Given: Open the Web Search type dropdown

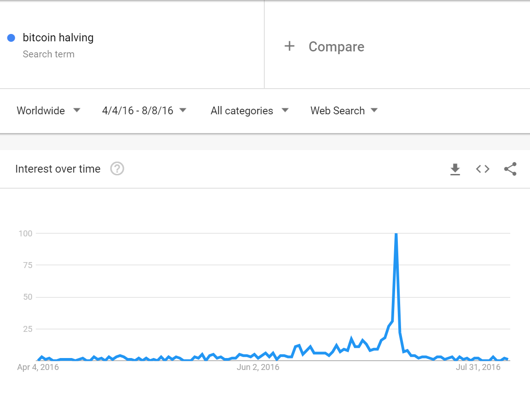Looking at the screenshot, I should 344,111.
